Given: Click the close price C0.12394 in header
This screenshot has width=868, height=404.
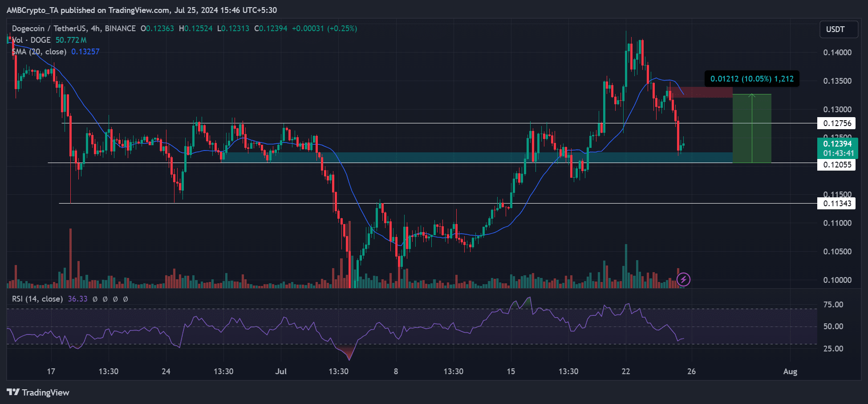Looking at the screenshot, I should pyautogui.click(x=271, y=29).
